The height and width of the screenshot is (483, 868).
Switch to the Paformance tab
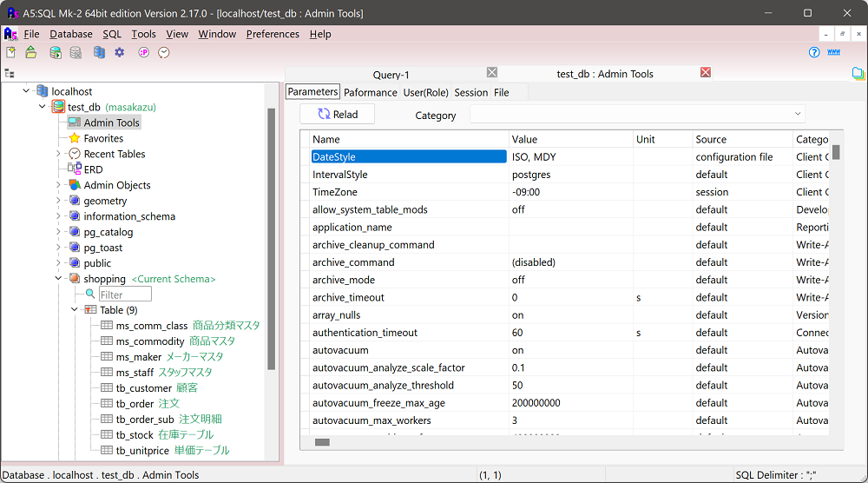pos(371,92)
